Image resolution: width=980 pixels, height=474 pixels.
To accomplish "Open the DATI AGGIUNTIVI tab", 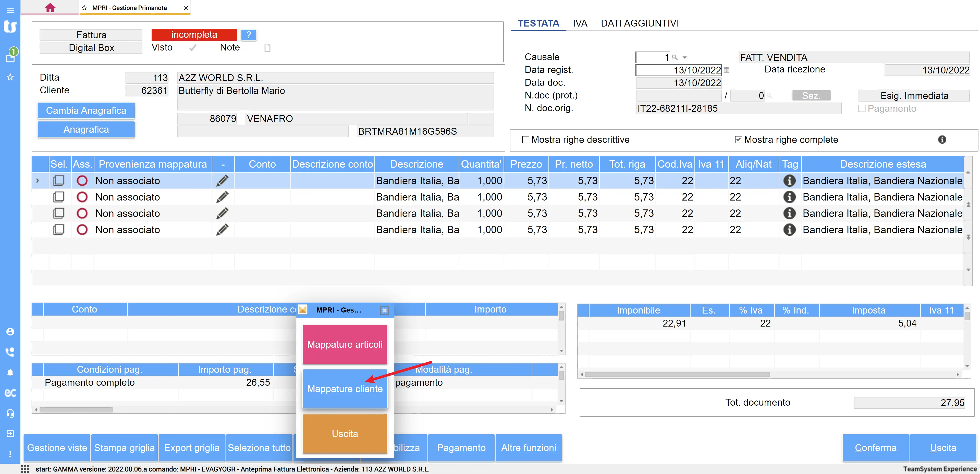I will point(640,23).
